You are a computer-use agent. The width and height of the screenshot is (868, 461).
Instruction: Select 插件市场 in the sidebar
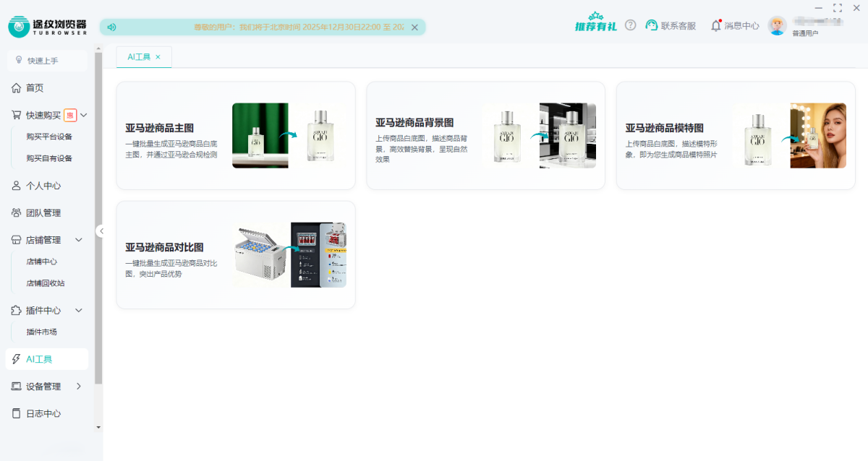coord(41,332)
